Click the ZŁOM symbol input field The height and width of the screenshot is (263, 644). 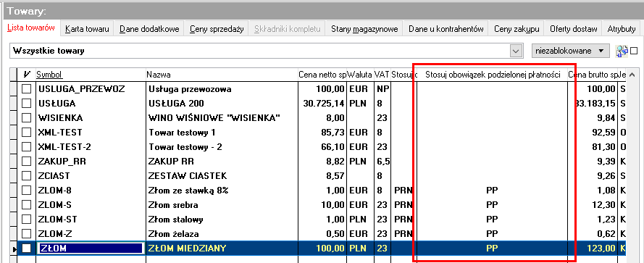coord(91,249)
